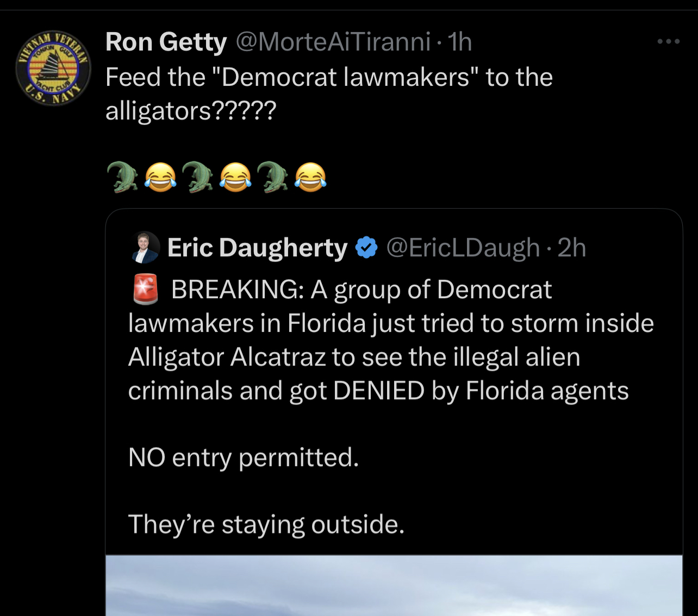698x616 pixels.
Task: Click the "They're staying outside." line
Action: click(x=266, y=524)
